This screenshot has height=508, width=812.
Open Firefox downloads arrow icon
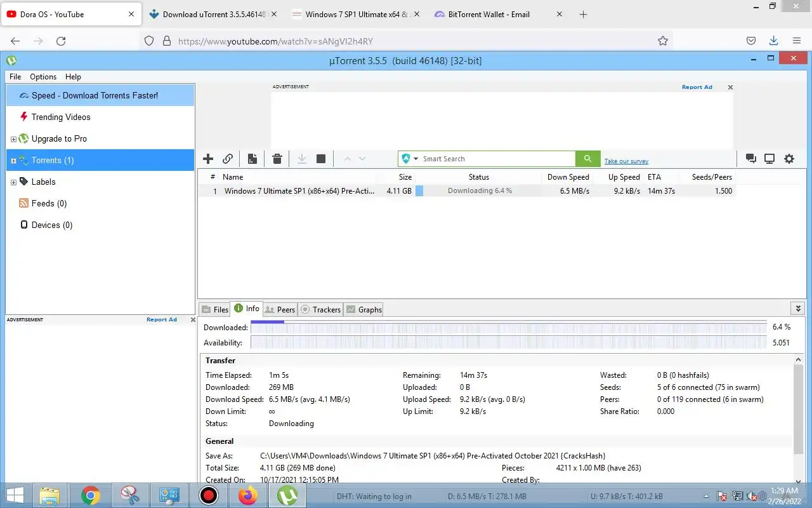(773, 41)
